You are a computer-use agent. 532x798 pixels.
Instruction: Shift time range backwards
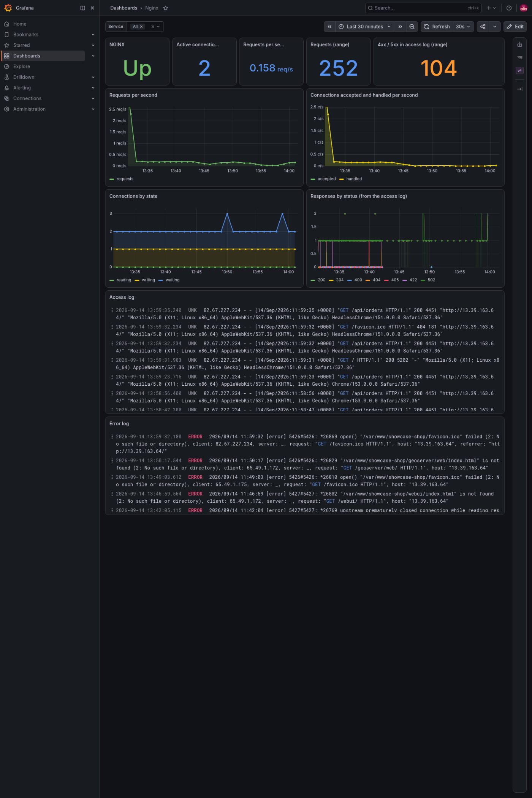tap(329, 27)
